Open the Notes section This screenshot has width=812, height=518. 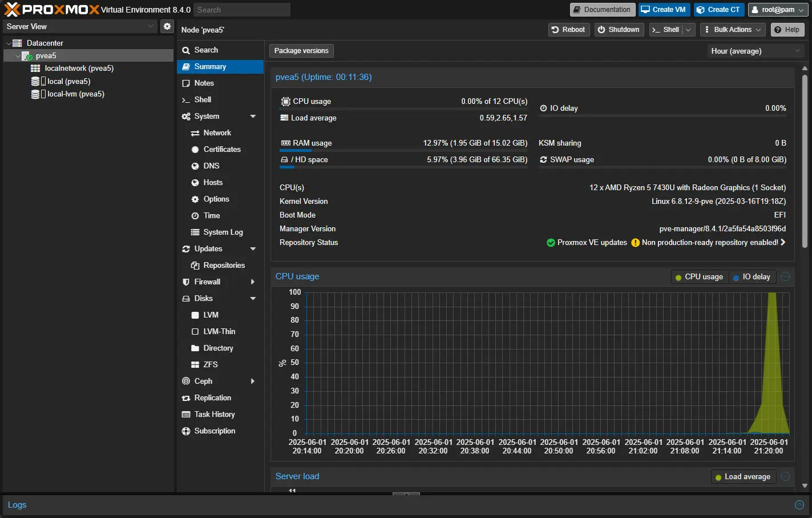[x=203, y=83]
